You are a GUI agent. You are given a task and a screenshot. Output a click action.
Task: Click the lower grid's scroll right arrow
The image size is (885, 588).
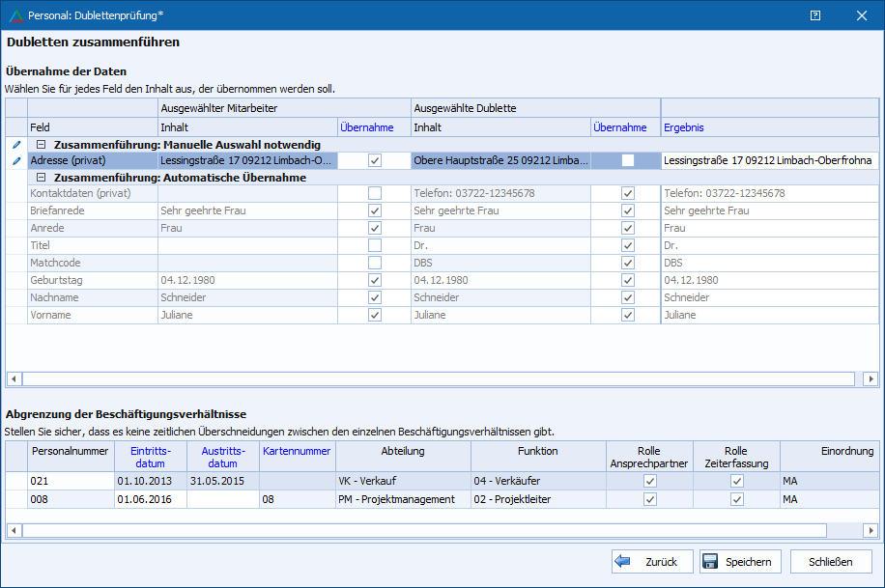pos(871,530)
